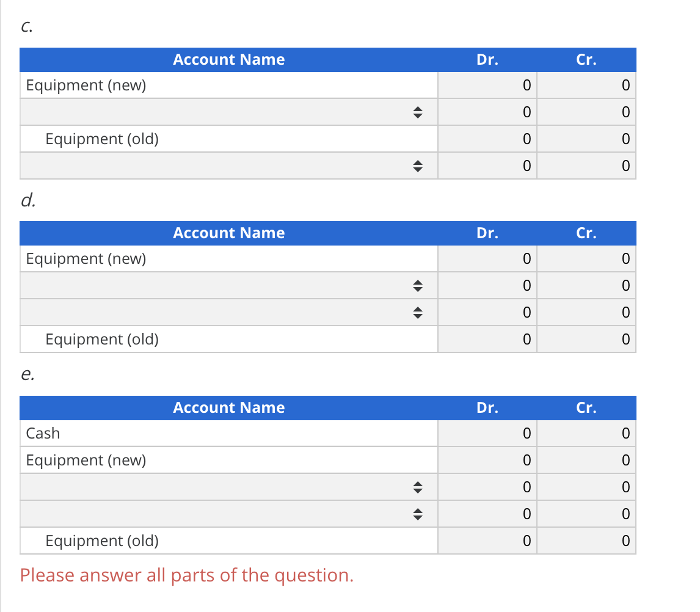Open the blank account dropdown below Equipment (new) in d
The width and height of the screenshot is (700, 612).
(x=417, y=285)
